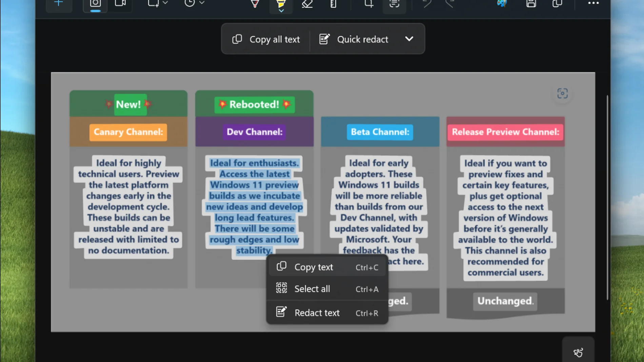Select the Eraser tool

[x=307, y=4]
